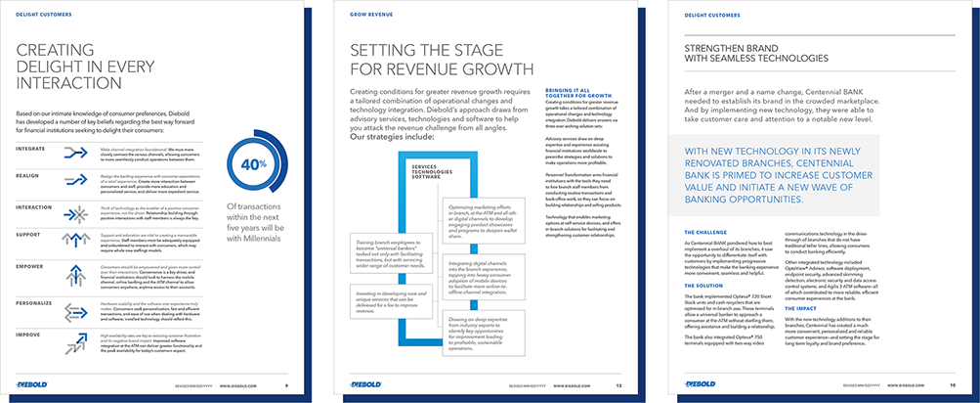
Task: Click the Support upward arrows icon
Action: click(75, 240)
